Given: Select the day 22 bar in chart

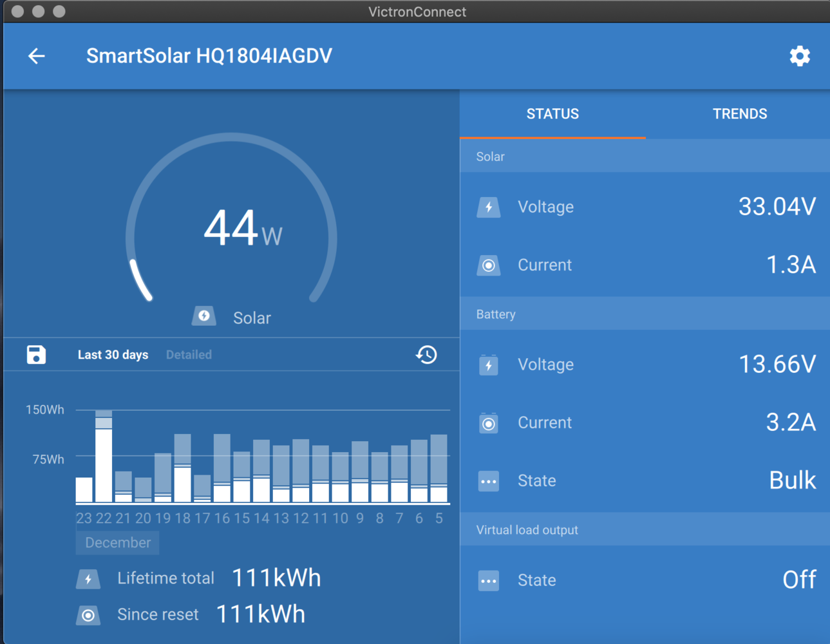Looking at the screenshot, I should click(104, 456).
